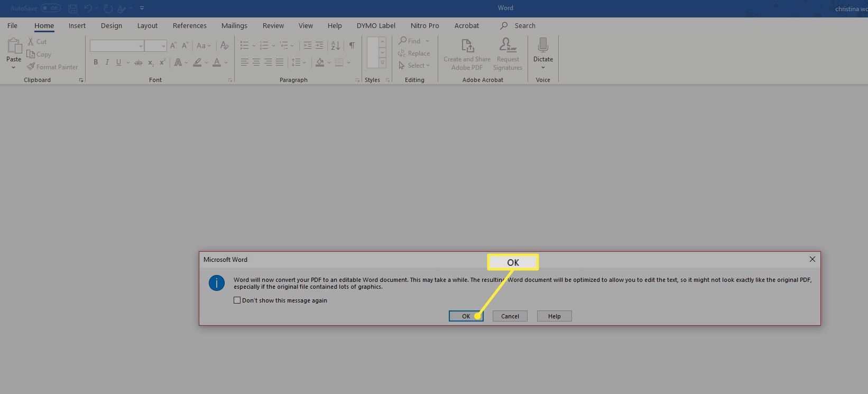Click Increase Indent icon
The image size is (868, 394).
[319, 45]
